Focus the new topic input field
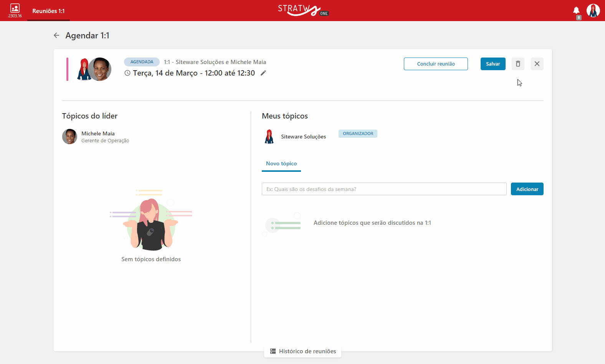This screenshot has height=364, width=605. (x=384, y=189)
